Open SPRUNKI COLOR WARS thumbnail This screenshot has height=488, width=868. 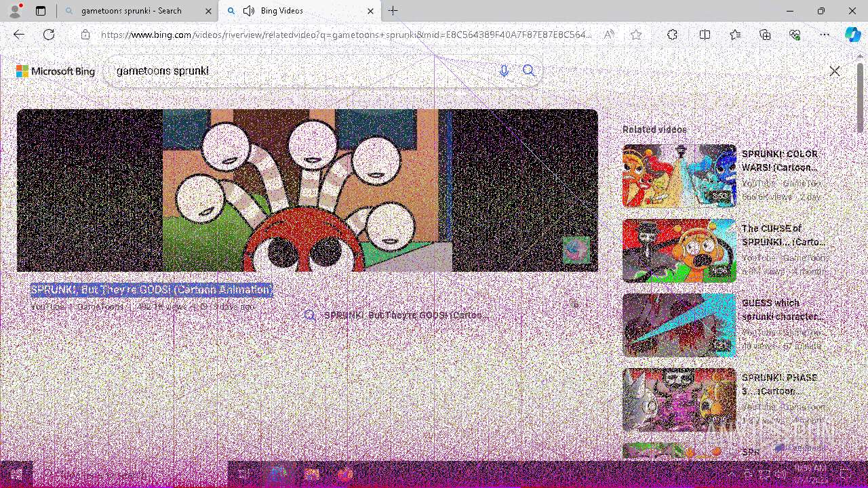(679, 176)
